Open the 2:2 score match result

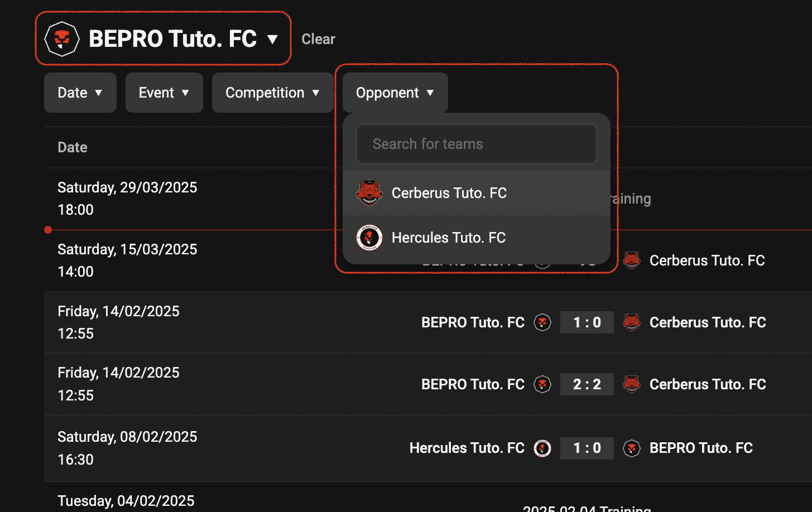(x=587, y=384)
